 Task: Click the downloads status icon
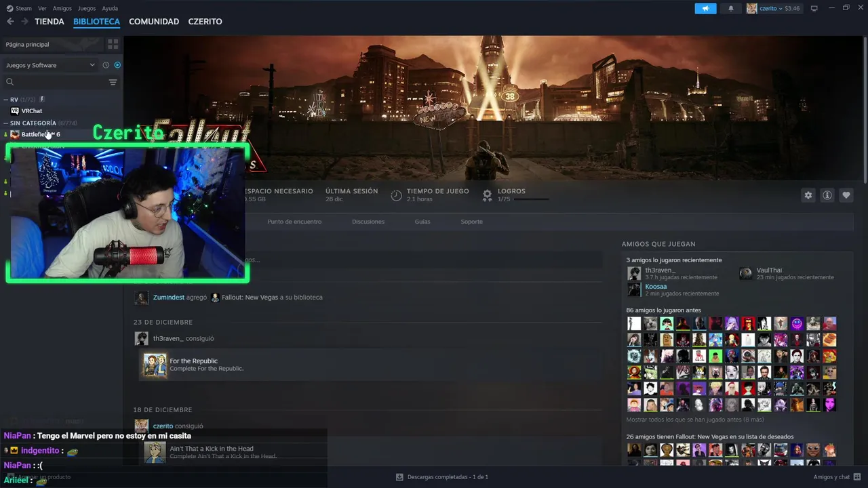click(399, 477)
